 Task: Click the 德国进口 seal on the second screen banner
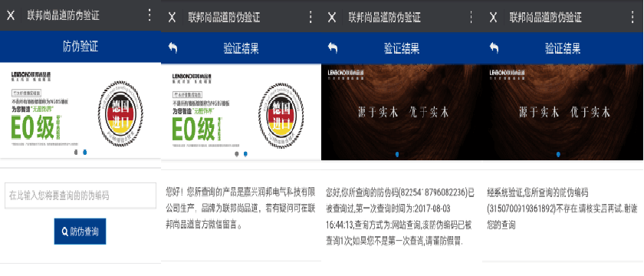(x=281, y=116)
